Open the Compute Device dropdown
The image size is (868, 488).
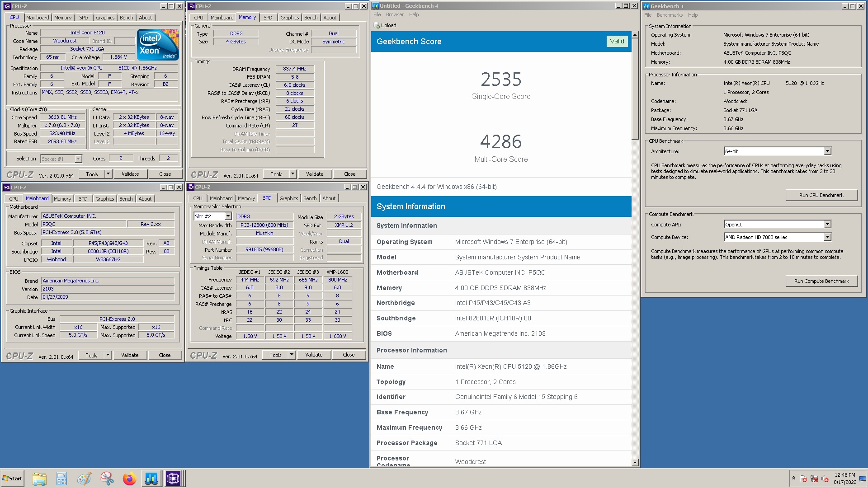pyautogui.click(x=827, y=237)
